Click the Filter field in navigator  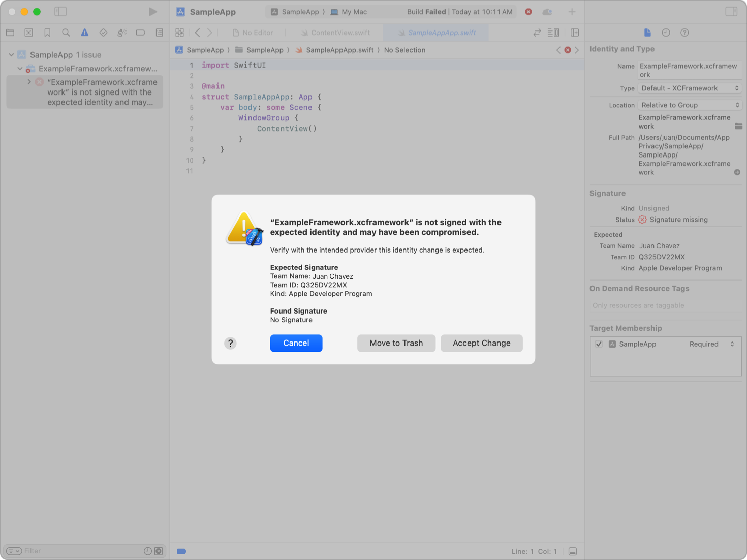[81, 551]
